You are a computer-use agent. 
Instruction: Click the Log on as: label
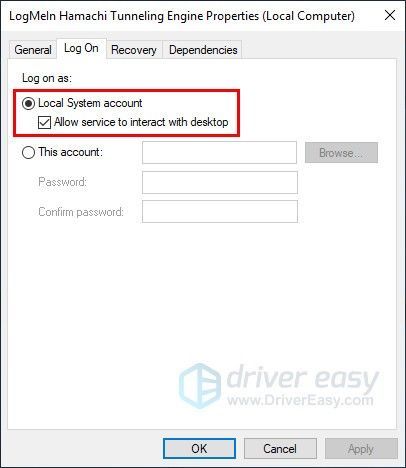point(47,78)
